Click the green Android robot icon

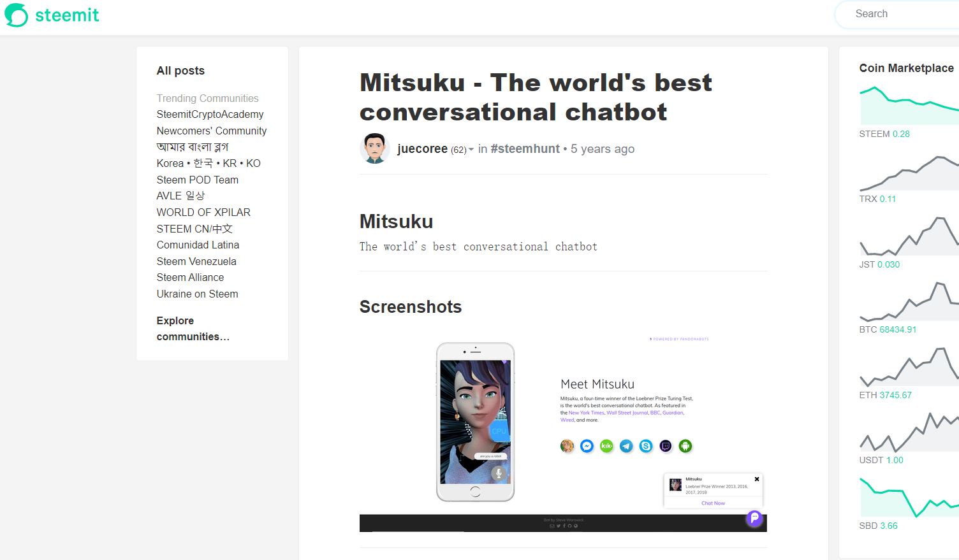point(685,446)
